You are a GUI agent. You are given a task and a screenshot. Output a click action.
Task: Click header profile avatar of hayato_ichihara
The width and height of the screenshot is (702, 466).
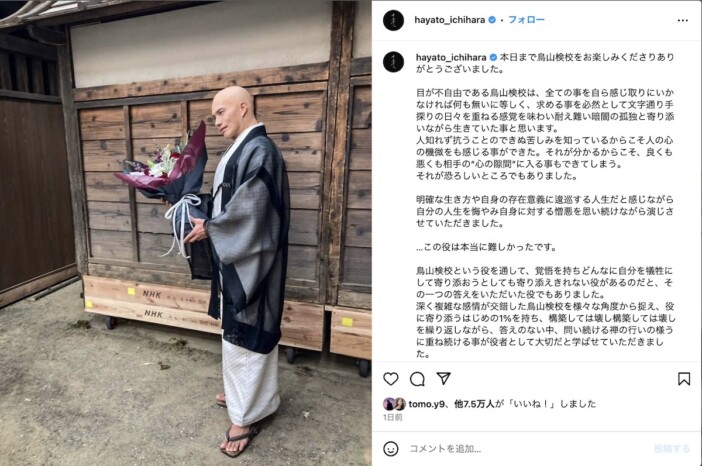pyautogui.click(x=393, y=20)
